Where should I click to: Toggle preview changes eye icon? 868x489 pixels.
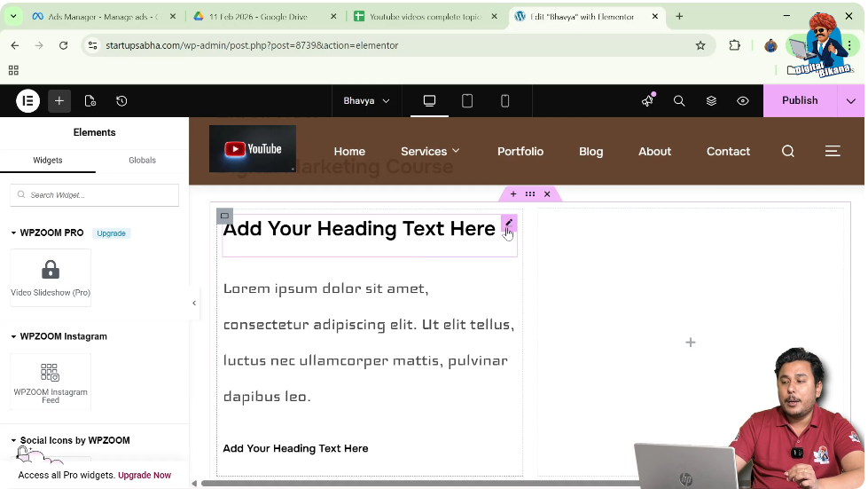click(x=743, y=101)
